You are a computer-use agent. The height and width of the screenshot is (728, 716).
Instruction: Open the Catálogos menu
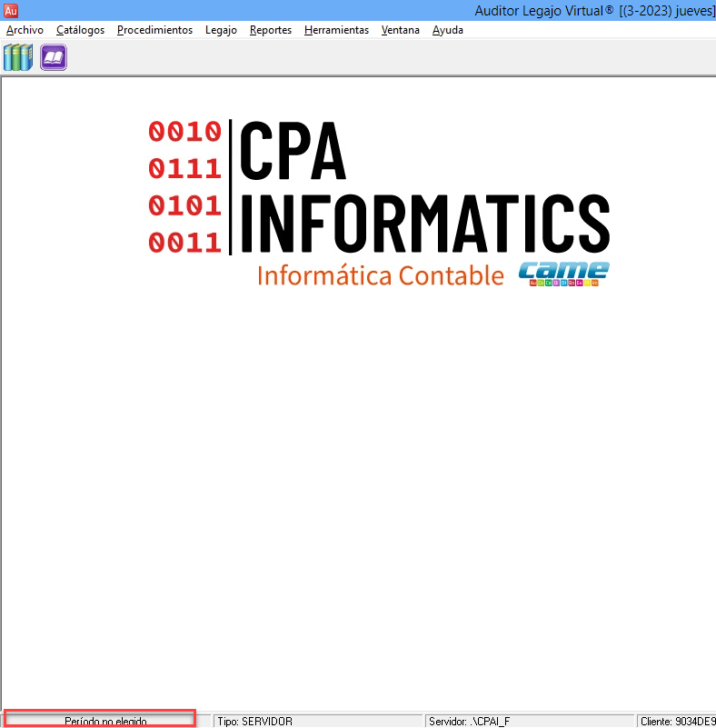pos(80,30)
